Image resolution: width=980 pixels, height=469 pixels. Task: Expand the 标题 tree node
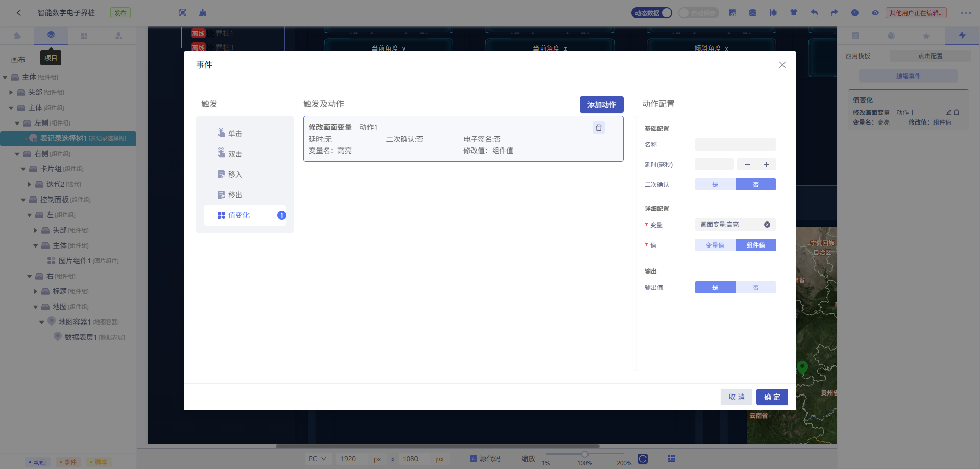point(36,292)
